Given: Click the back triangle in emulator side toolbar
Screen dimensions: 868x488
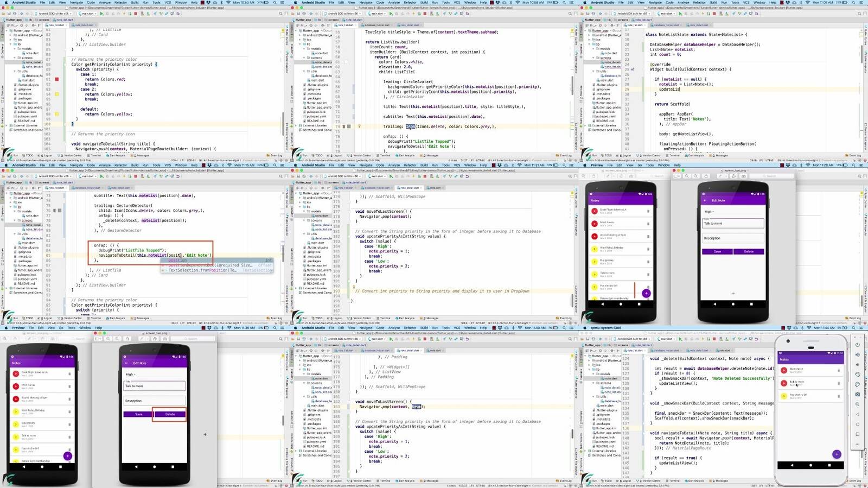Looking at the screenshot, I should click(858, 414).
